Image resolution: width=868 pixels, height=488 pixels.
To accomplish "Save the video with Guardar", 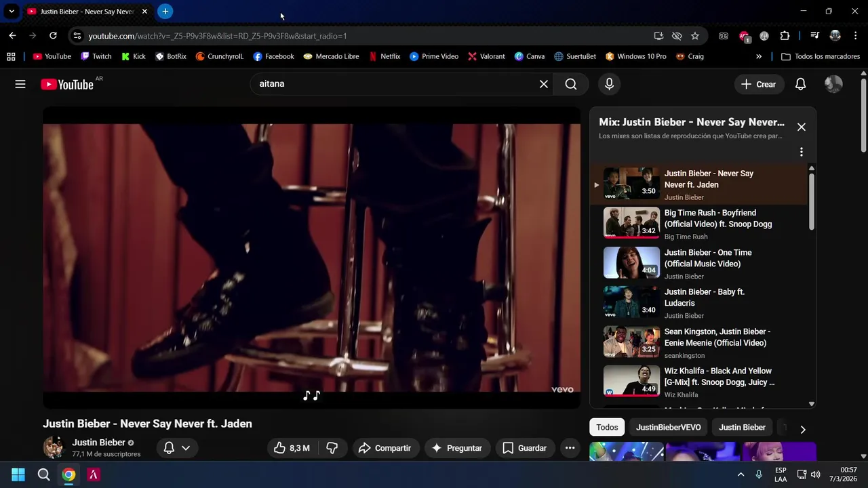I will pos(525,448).
